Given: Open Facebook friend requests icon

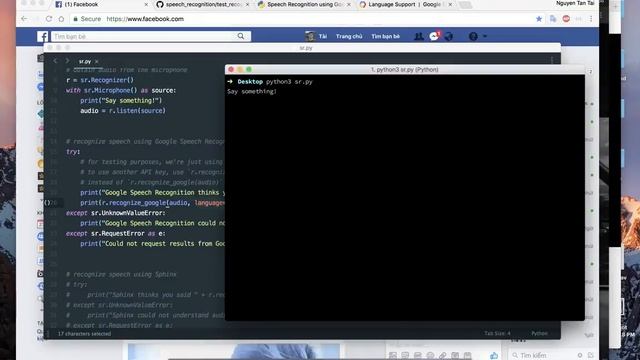Looking at the screenshot, I should coord(419,36).
